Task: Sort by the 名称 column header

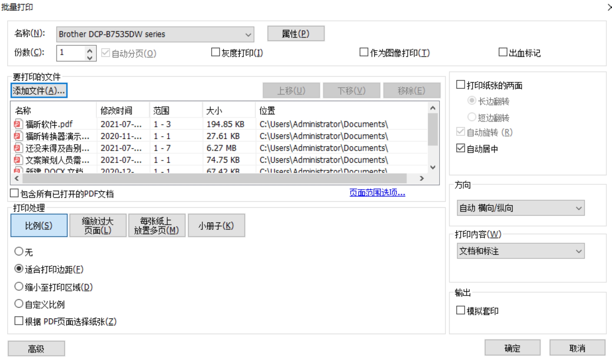Action: (54, 111)
